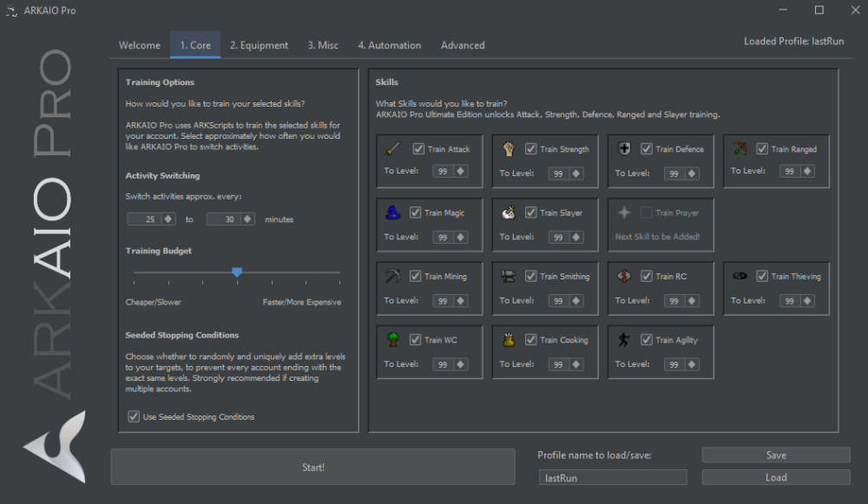Click the Mining skill pickaxe icon

tap(392, 276)
